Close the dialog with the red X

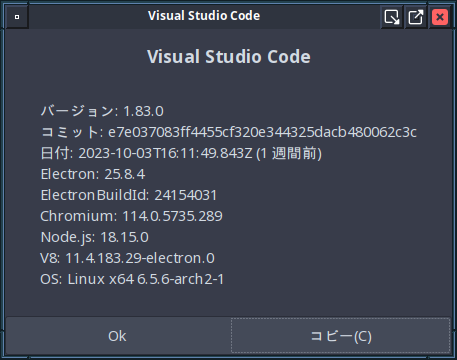click(x=440, y=17)
